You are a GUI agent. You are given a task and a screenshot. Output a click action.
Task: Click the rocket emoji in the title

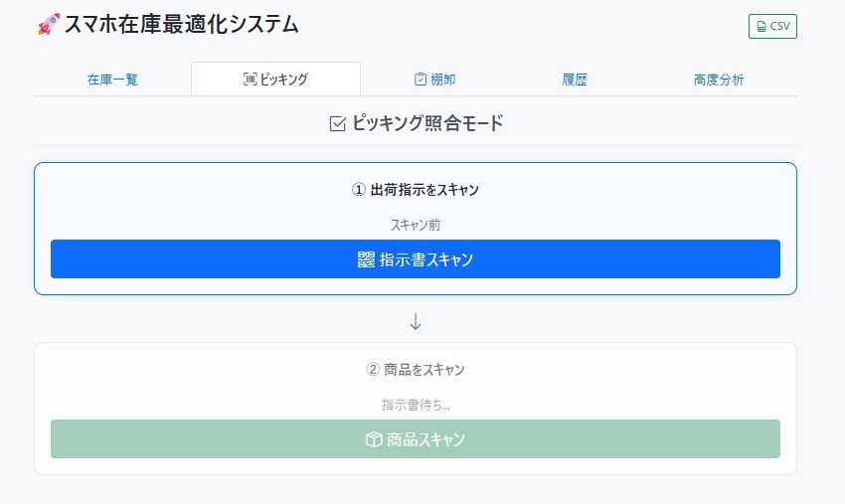(49, 24)
